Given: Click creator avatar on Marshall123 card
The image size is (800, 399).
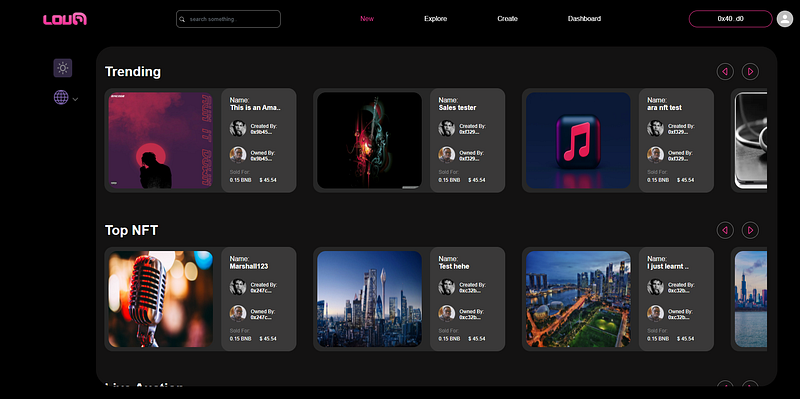Looking at the screenshot, I should coord(238,287).
